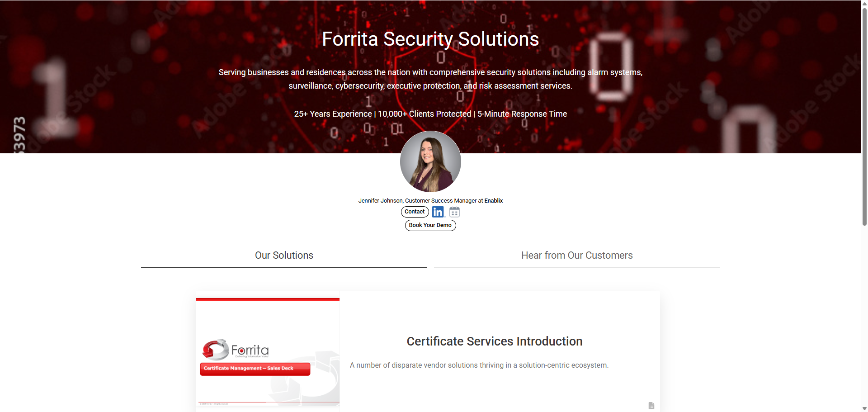Click the scrollbar down arrow
The image size is (868, 412).
[x=864, y=408]
